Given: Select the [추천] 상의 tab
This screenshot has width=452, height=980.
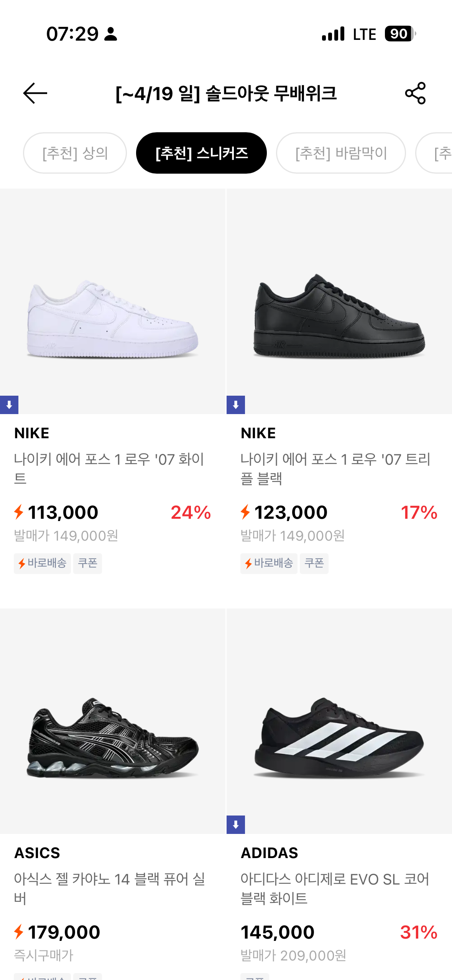Looking at the screenshot, I should tap(75, 153).
